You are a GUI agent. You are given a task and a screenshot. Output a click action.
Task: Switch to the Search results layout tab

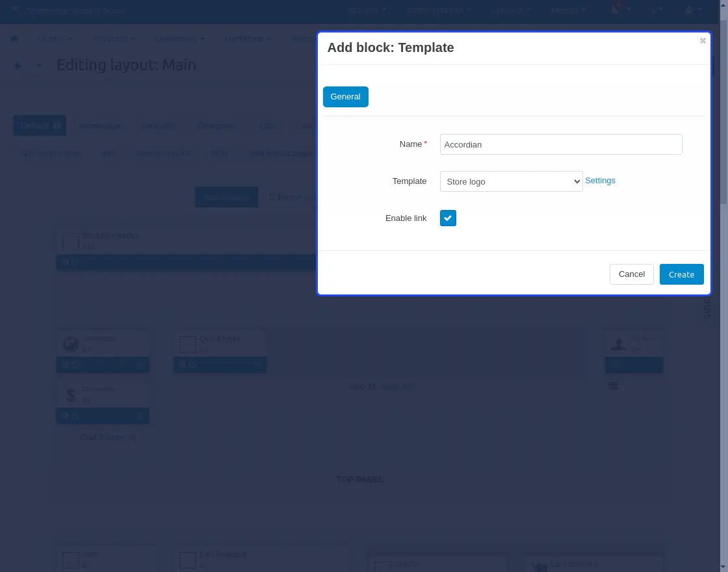[x=163, y=153]
